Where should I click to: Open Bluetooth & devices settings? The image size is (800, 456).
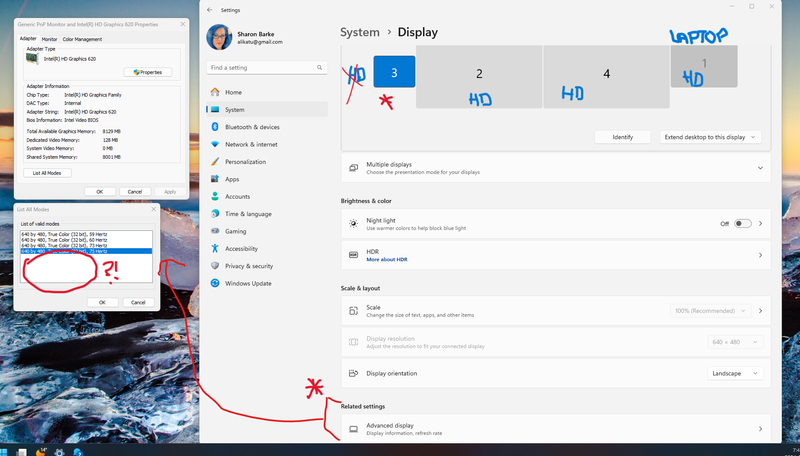point(252,127)
